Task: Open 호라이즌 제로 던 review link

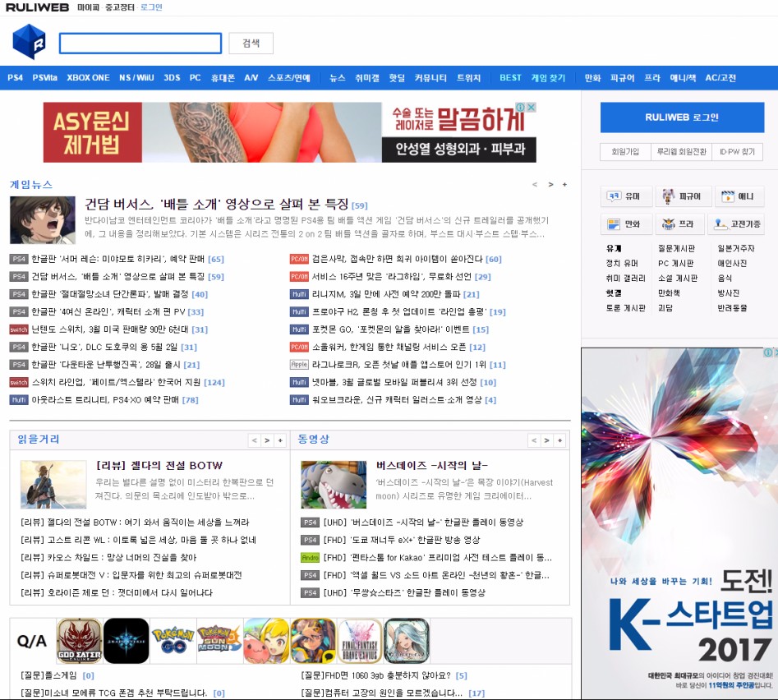Action: (117, 593)
